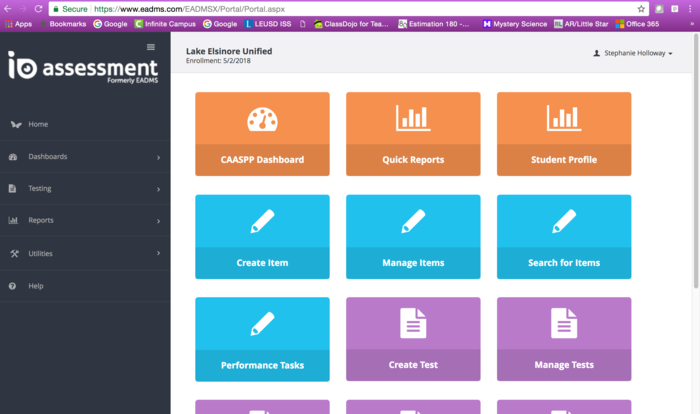Open the Create Test document icon
The width and height of the screenshot is (700, 414).
pos(413,323)
